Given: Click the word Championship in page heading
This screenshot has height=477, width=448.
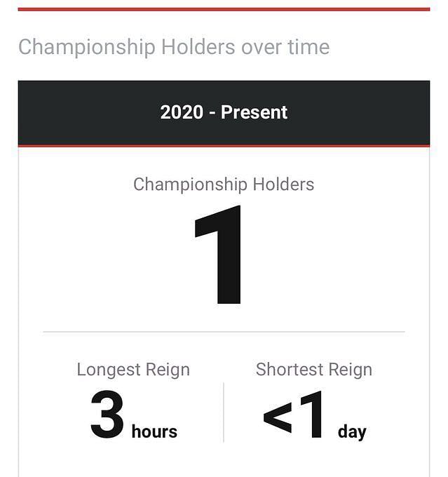Looking at the screenshot, I should click(x=87, y=48).
